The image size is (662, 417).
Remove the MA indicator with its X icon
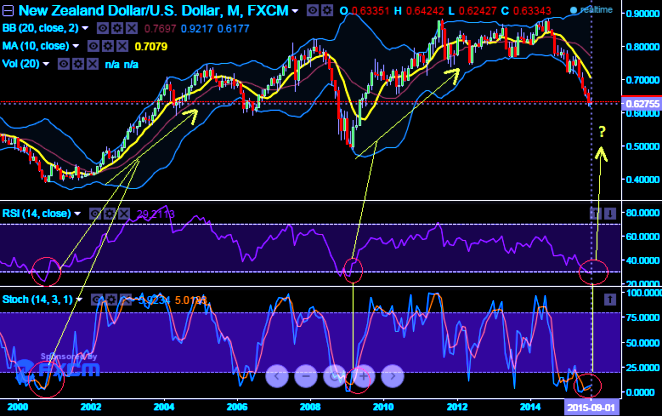122,46
